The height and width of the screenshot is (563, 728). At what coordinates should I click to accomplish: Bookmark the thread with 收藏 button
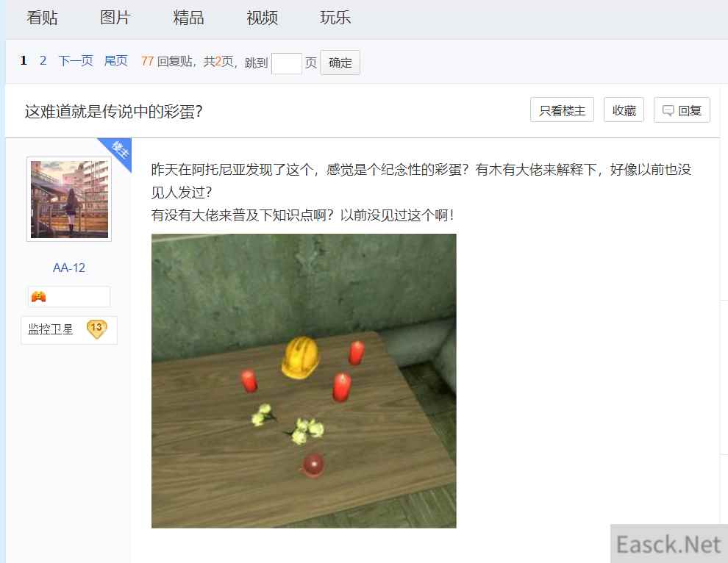coord(624,110)
